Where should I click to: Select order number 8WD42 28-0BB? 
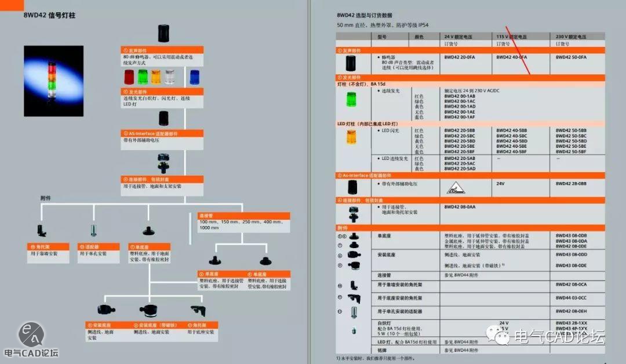pos(571,184)
